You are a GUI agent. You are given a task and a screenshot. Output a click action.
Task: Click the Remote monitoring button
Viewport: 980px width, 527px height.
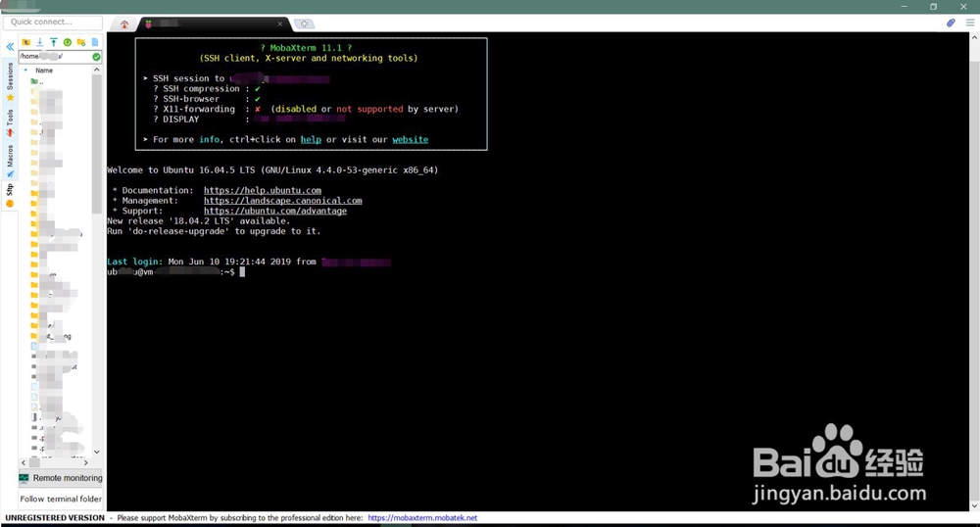pyautogui.click(x=61, y=478)
